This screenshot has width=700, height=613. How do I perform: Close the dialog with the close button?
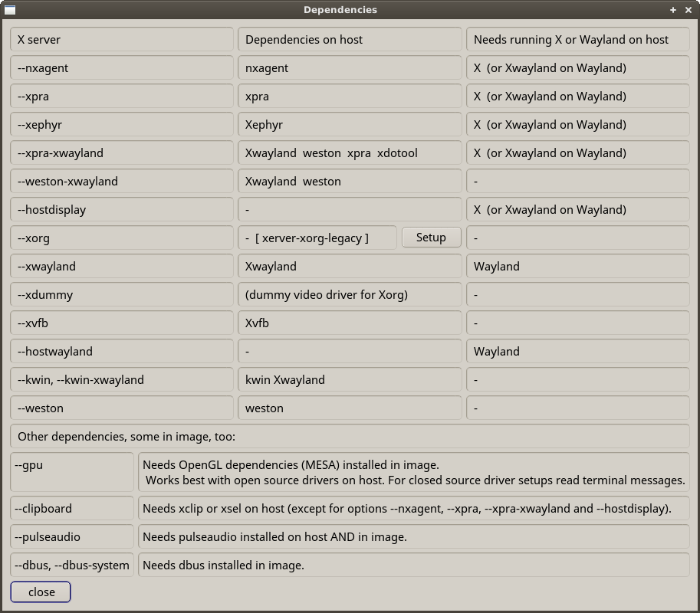pyautogui.click(x=41, y=592)
